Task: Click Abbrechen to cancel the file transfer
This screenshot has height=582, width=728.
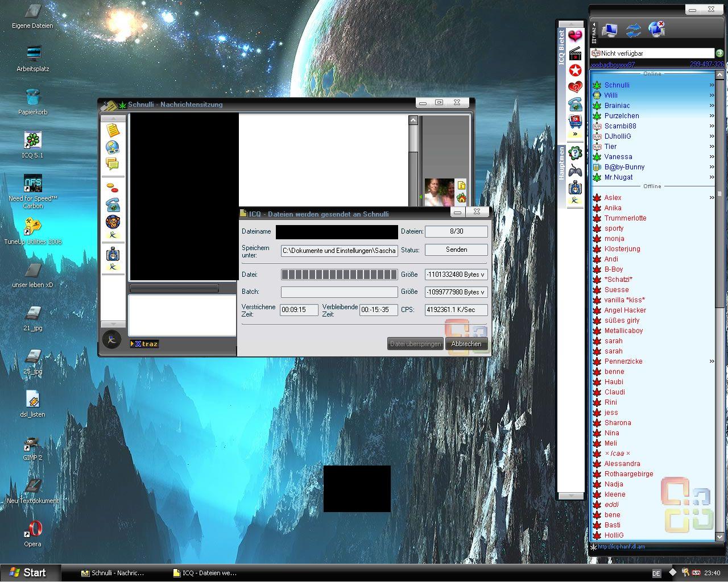Action: (x=466, y=344)
